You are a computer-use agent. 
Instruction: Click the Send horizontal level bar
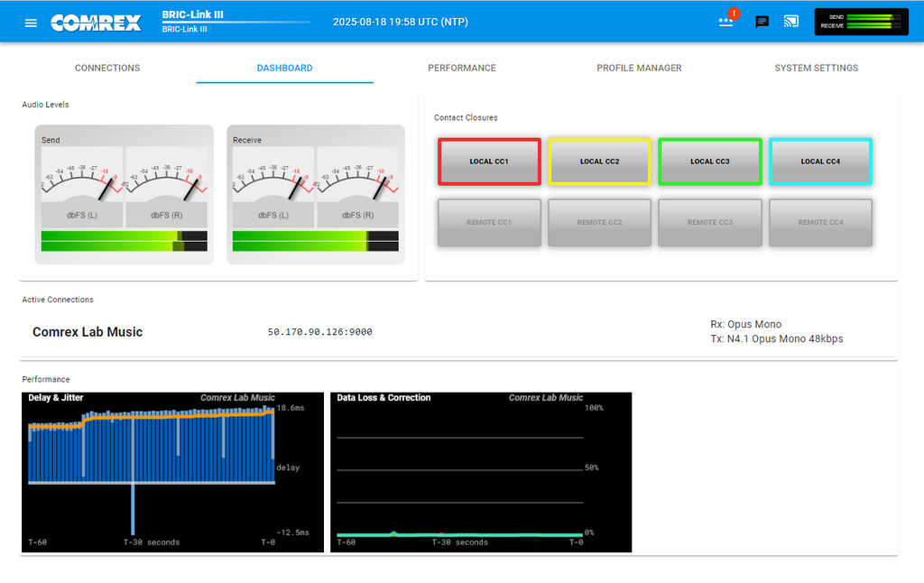coord(124,240)
